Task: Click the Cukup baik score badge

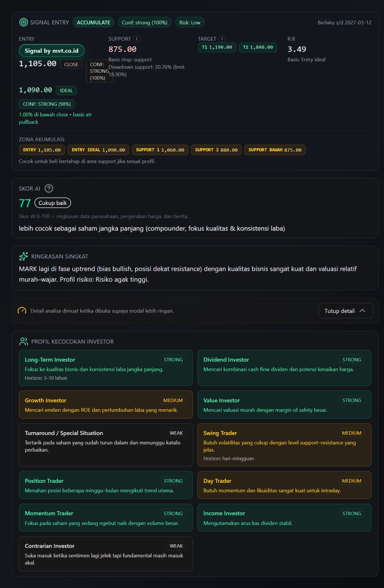Action: coord(53,203)
